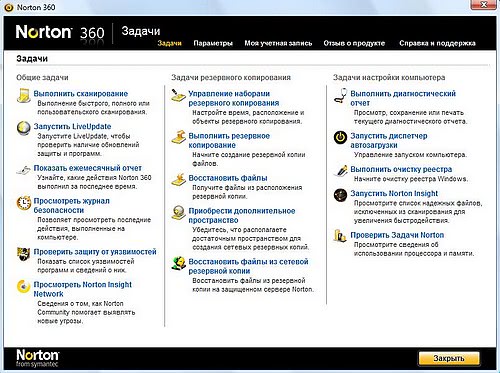Open the Выполнить очистку реестра link
The image size is (500, 373).
coord(401,169)
